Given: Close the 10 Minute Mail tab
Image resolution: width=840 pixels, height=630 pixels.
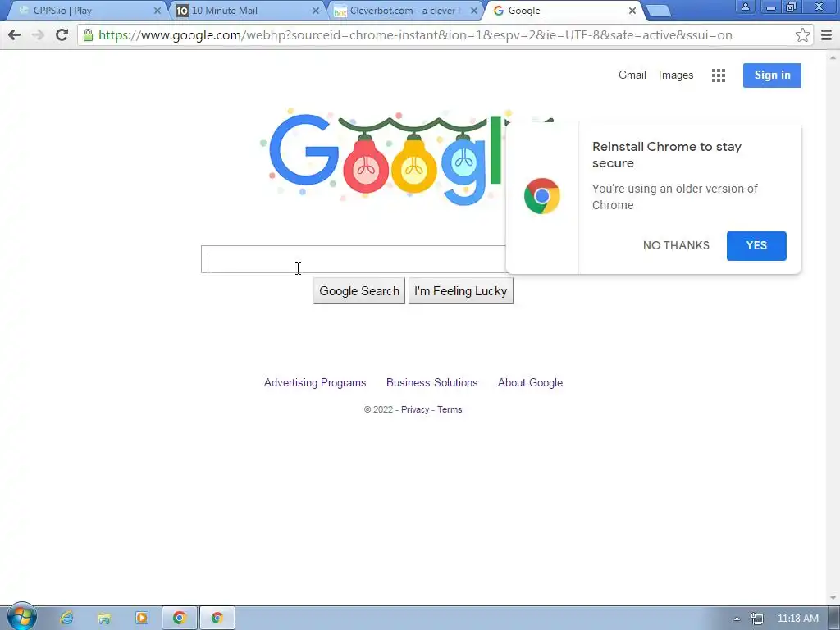Looking at the screenshot, I should point(316,11).
